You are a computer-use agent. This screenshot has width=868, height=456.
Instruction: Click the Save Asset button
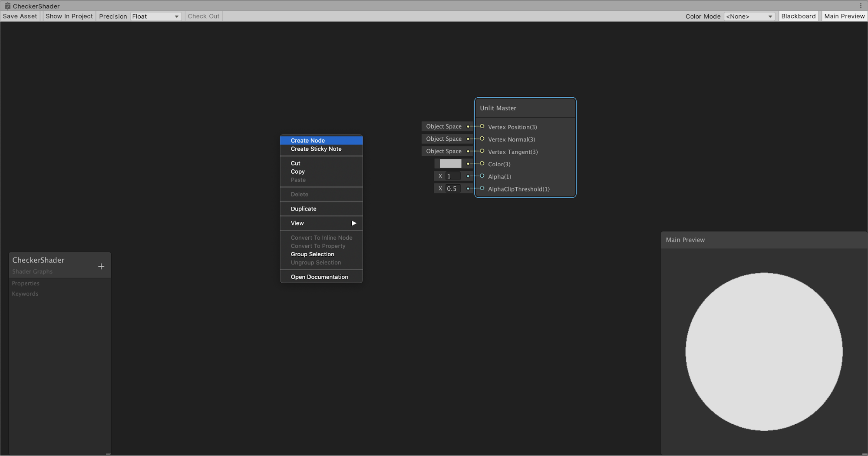tap(20, 16)
